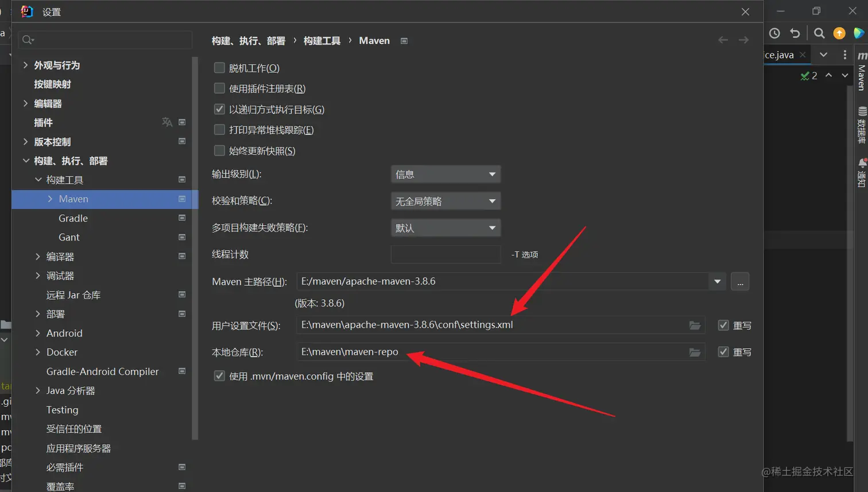Click the orange update arrow icon in IDE toolbar
Viewport: 868px width, 492px height.
[839, 33]
